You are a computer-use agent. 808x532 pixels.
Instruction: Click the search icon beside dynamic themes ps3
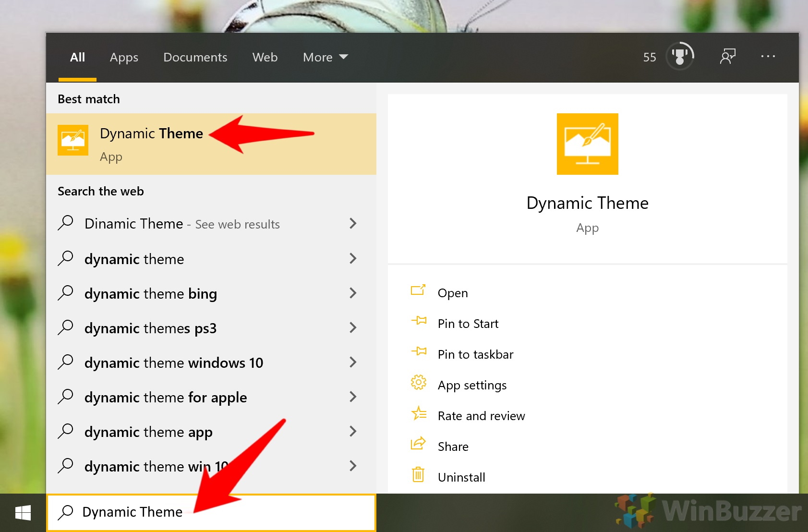click(x=65, y=327)
